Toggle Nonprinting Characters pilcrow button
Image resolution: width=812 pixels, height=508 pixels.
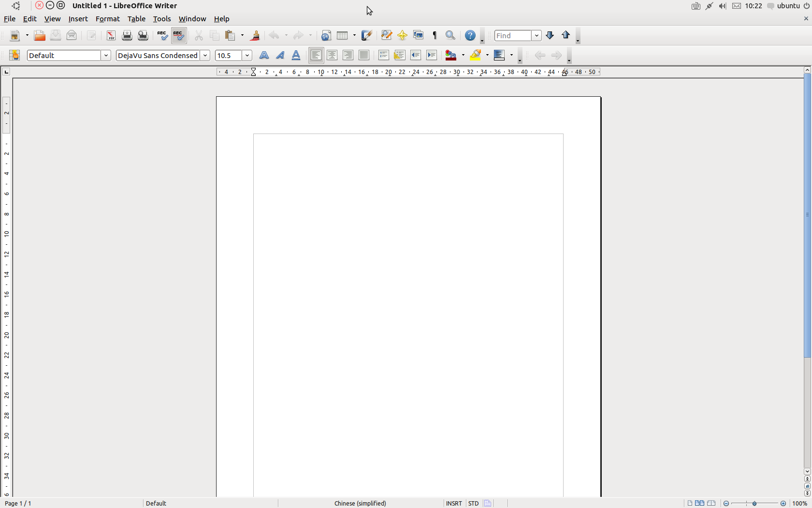pos(435,36)
